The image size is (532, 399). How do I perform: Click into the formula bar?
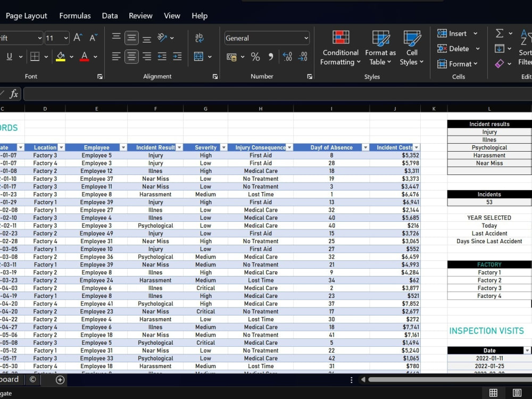point(278,94)
